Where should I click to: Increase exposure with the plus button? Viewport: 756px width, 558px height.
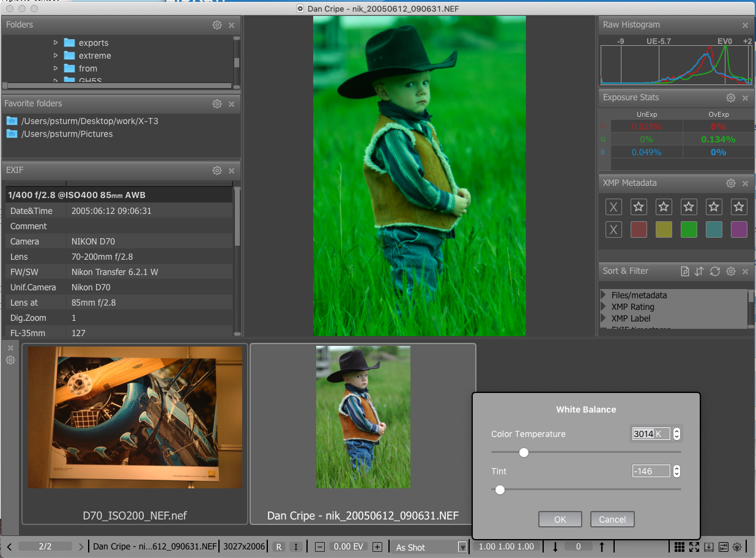[x=377, y=547]
